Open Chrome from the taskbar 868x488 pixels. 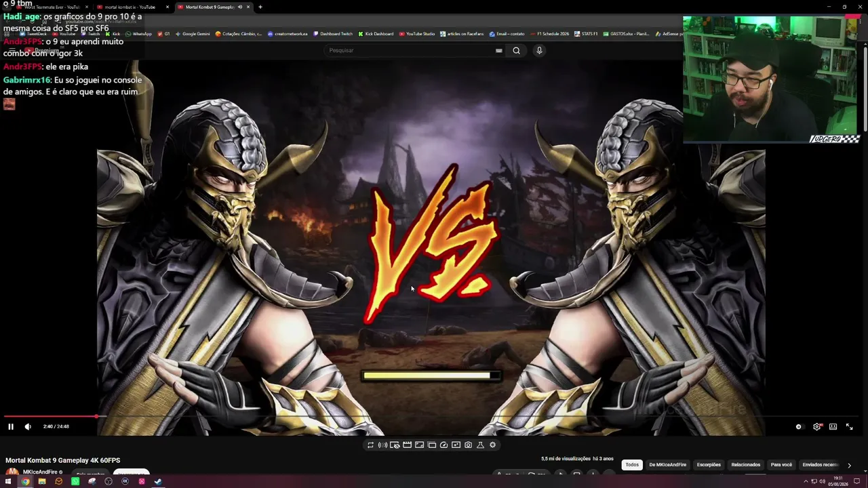click(25, 482)
